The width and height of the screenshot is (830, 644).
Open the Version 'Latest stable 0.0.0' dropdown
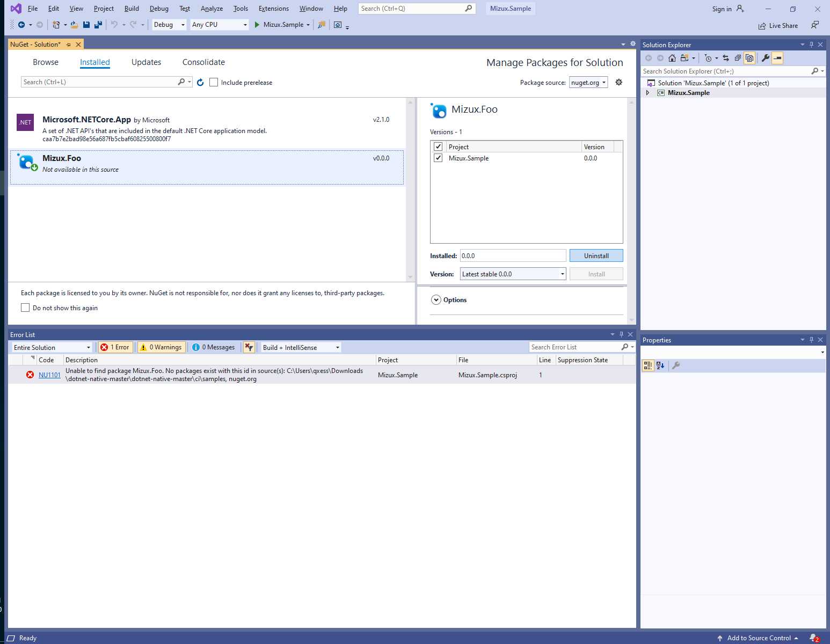point(513,274)
